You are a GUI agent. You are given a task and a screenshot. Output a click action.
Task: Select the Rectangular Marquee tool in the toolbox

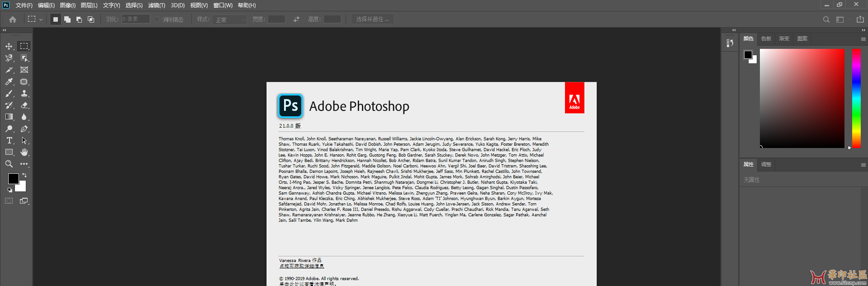24,46
